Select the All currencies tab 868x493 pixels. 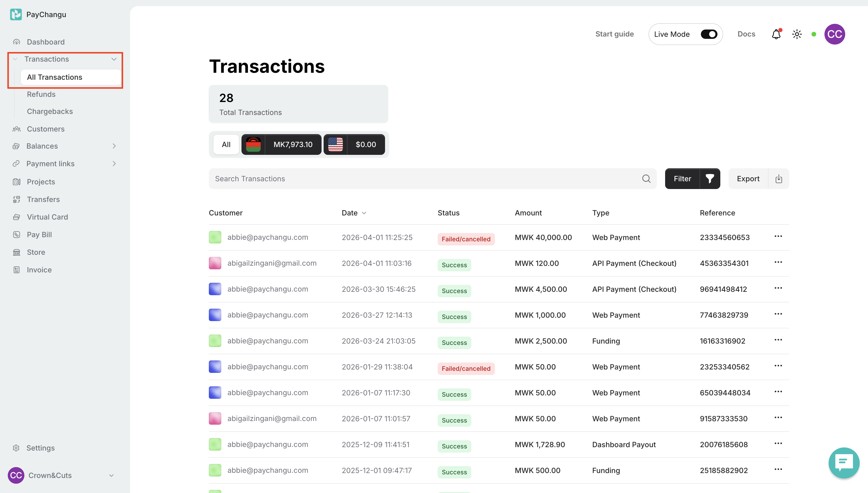pos(226,144)
